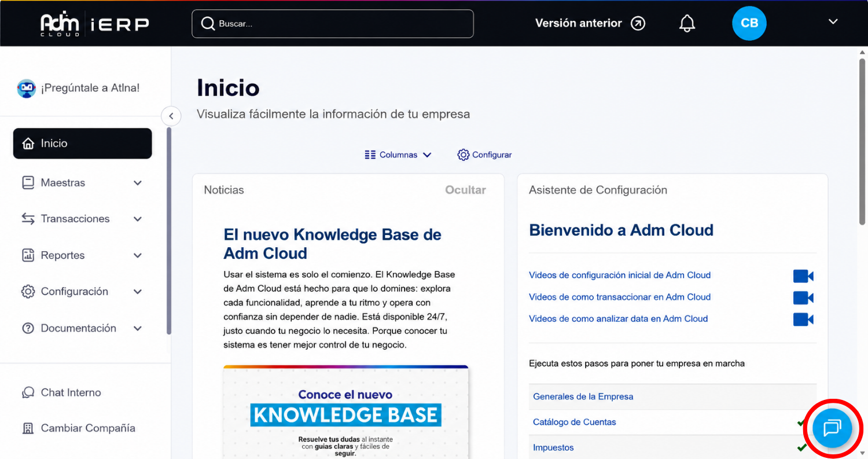Open Catálogo de Cuentas step
The height and width of the screenshot is (459, 868).
574,422
